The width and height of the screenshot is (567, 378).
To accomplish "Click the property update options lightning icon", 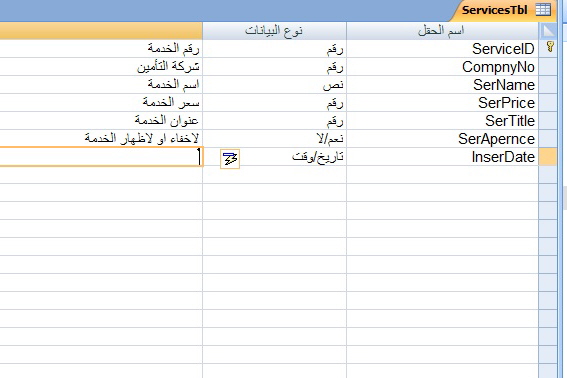I will click(x=230, y=159).
